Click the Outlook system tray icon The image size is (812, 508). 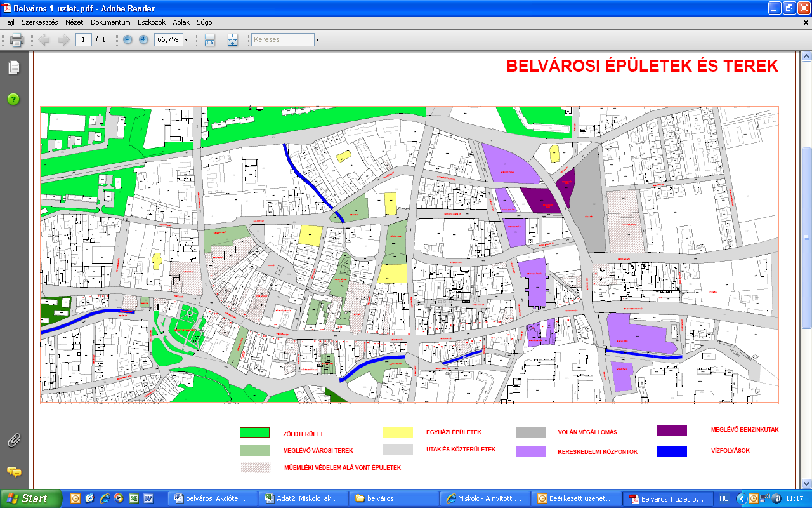(x=753, y=498)
